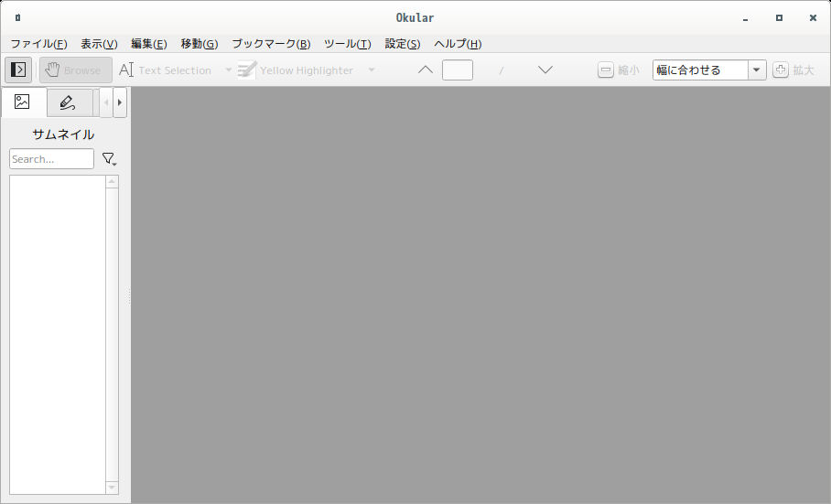Click the Okular window menu icon
Image resolution: width=831 pixels, height=504 pixels.
pos(17,17)
